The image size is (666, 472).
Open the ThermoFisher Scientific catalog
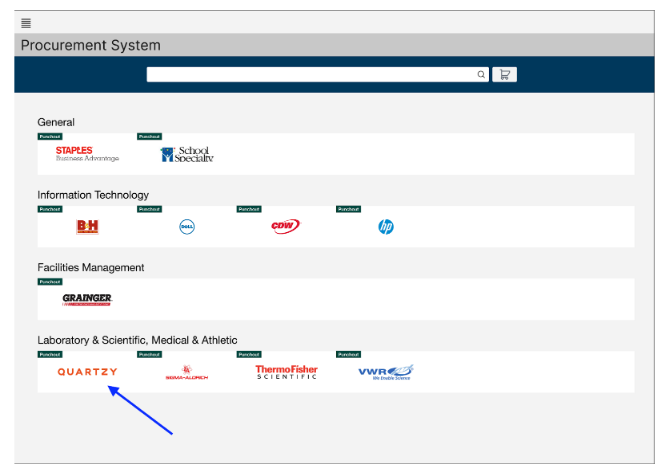[x=286, y=372]
